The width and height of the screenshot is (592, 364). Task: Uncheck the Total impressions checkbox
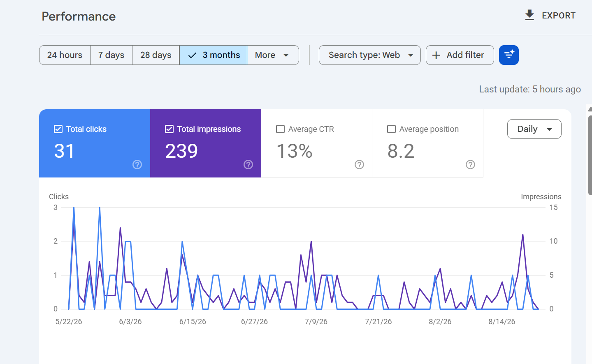pyautogui.click(x=169, y=129)
